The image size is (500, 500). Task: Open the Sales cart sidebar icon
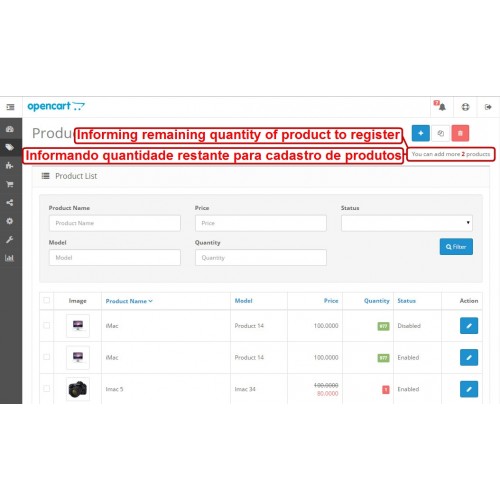coord(10,184)
